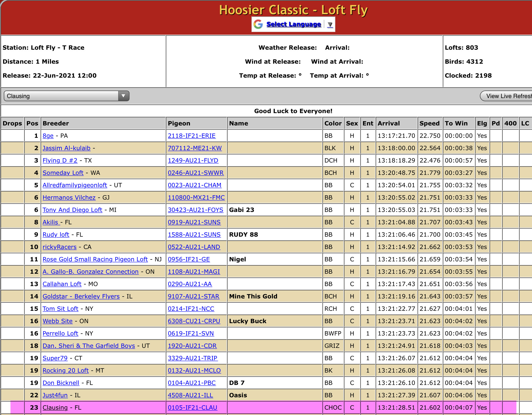The height and width of the screenshot is (415, 532).
Task: Open the highlighted Clausing breeder link
Action: click(x=55, y=408)
